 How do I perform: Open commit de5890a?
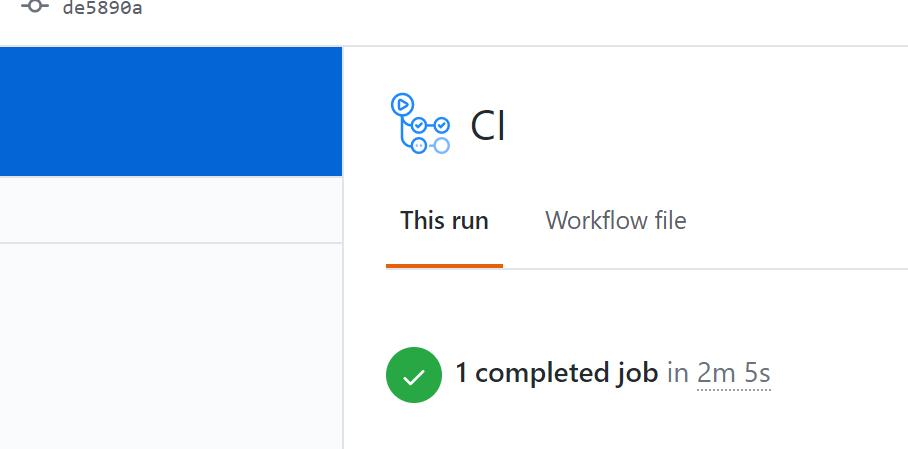click(102, 8)
